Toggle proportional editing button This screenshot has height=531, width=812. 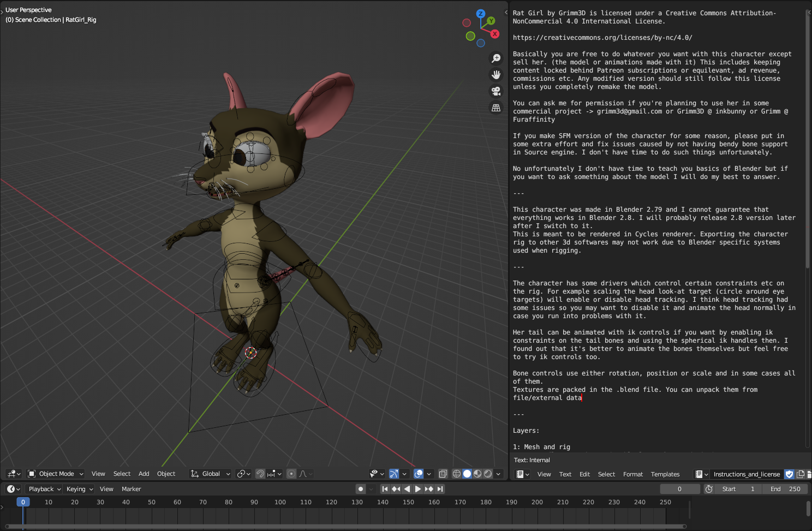[291, 474]
